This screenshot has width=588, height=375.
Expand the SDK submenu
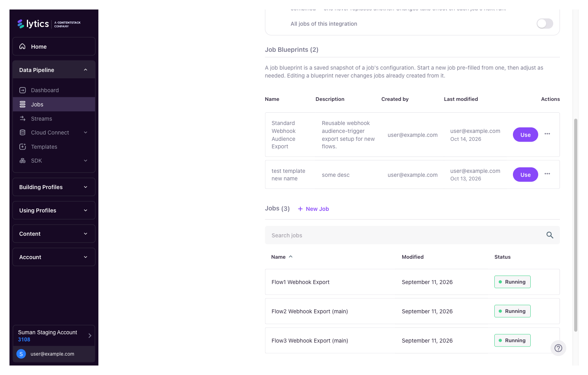point(85,161)
